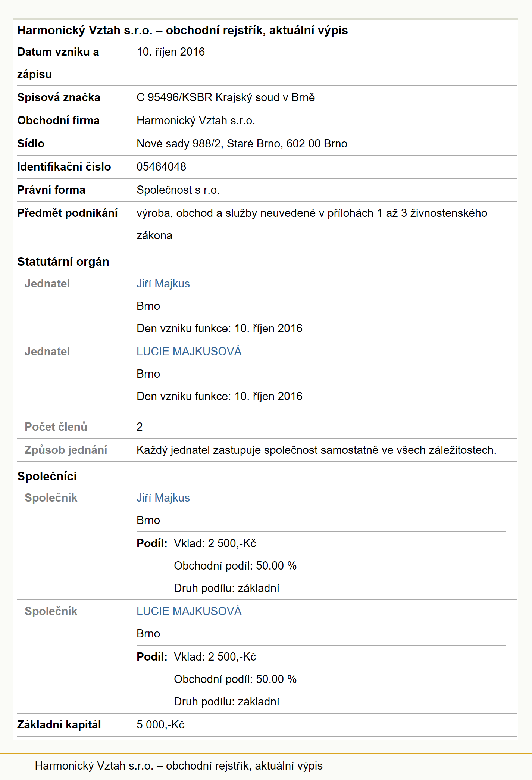Screen dimensions: 532x780
Task: Click the Počet členů value 2
Action: pos(140,427)
